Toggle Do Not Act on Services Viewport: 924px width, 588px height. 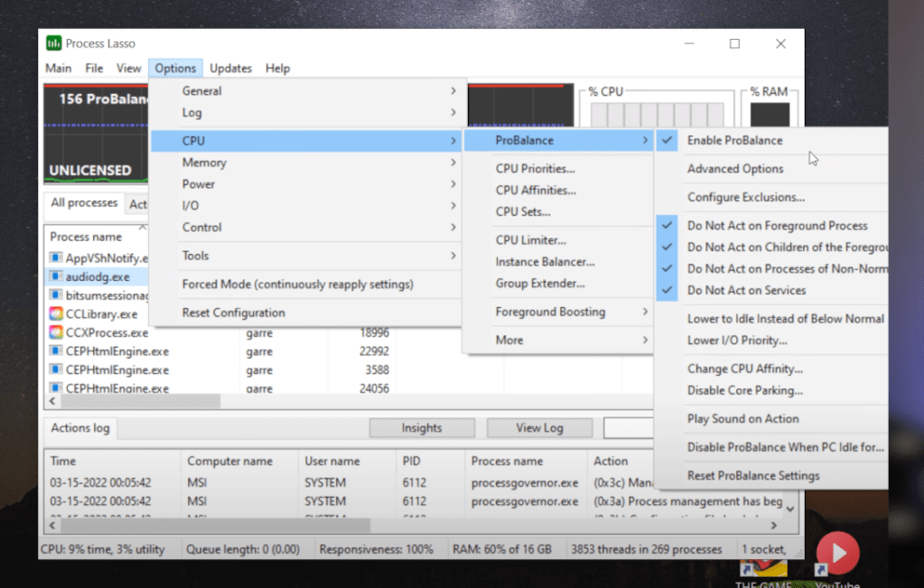pos(771,291)
